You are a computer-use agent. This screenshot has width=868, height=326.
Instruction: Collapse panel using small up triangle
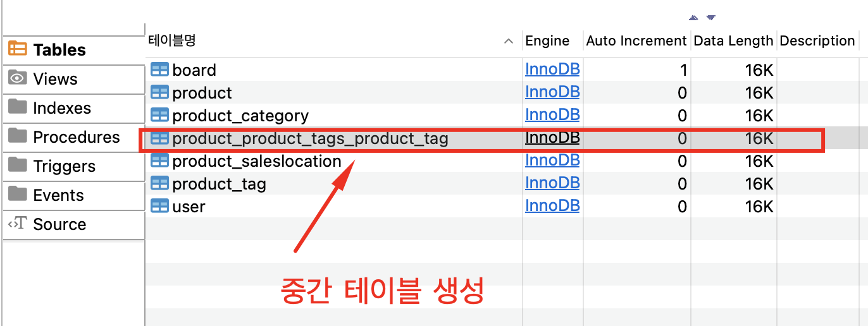point(694,18)
